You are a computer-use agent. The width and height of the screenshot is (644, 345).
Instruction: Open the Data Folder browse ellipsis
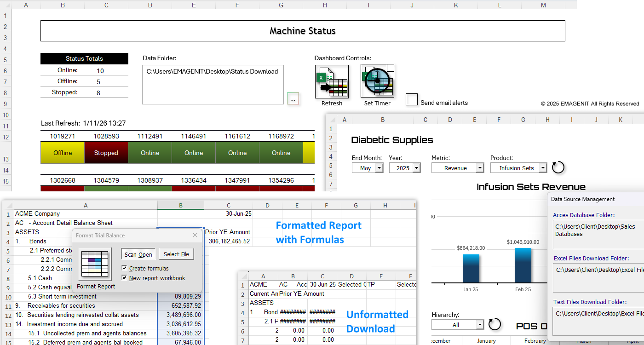(x=293, y=98)
